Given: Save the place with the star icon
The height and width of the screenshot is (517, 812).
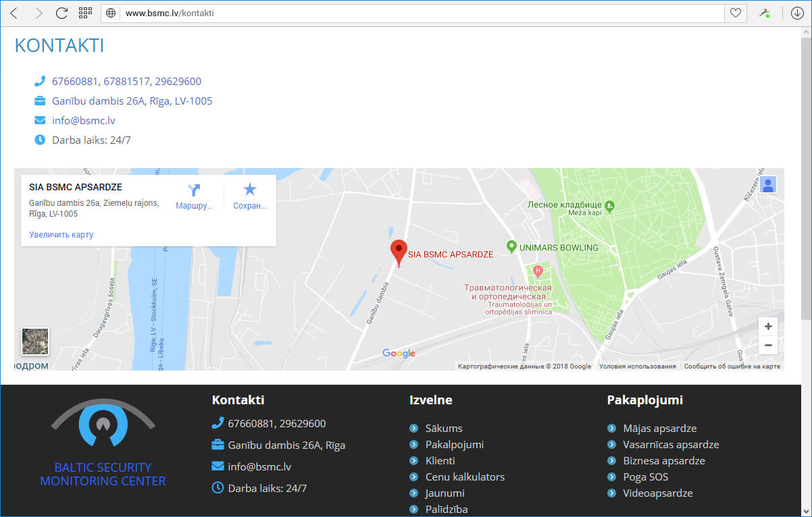Looking at the screenshot, I should (250, 191).
